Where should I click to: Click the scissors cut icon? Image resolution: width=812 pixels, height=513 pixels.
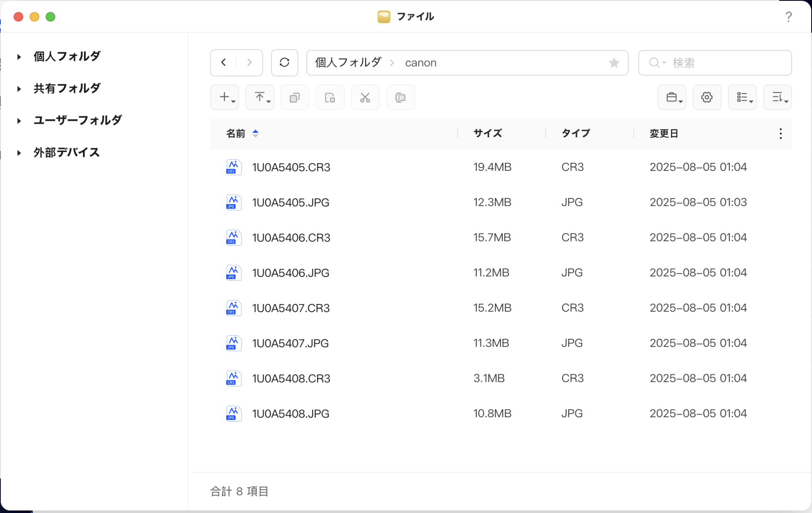click(365, 97)
